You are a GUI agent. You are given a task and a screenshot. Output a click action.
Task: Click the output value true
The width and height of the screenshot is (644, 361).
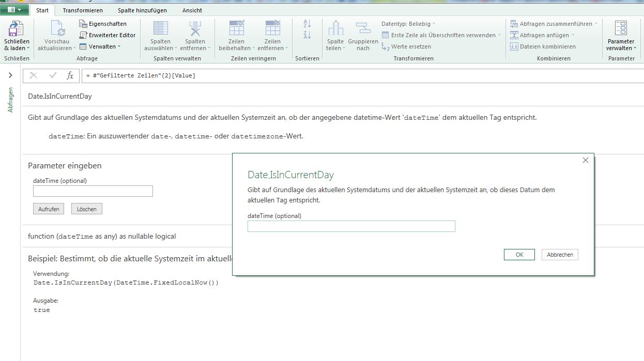42,310
